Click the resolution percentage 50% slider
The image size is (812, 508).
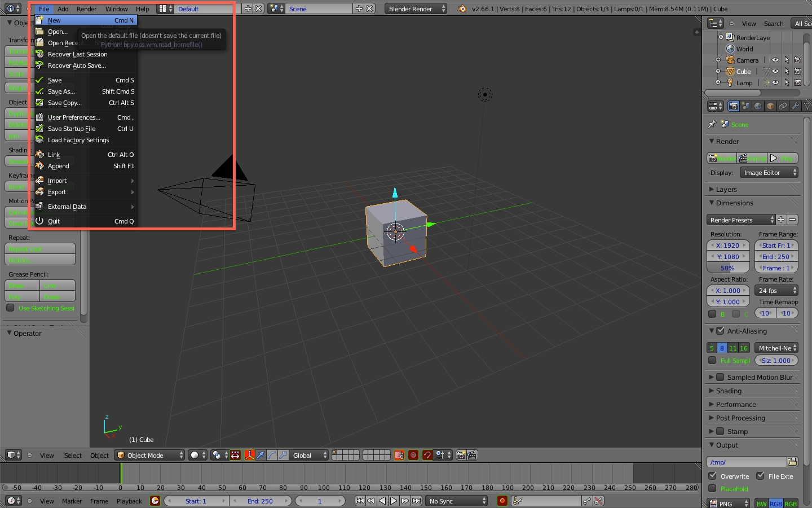click(727, 268)
